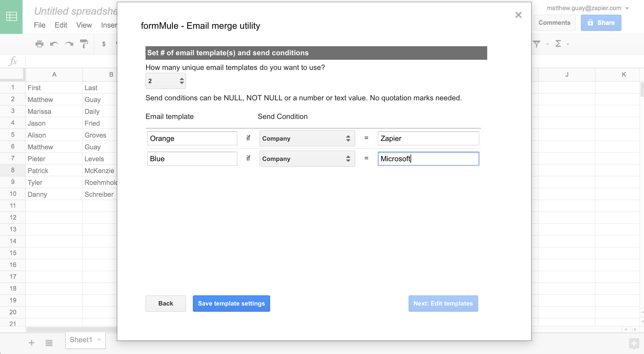Click the Microsoft input field

click(428, 158)
